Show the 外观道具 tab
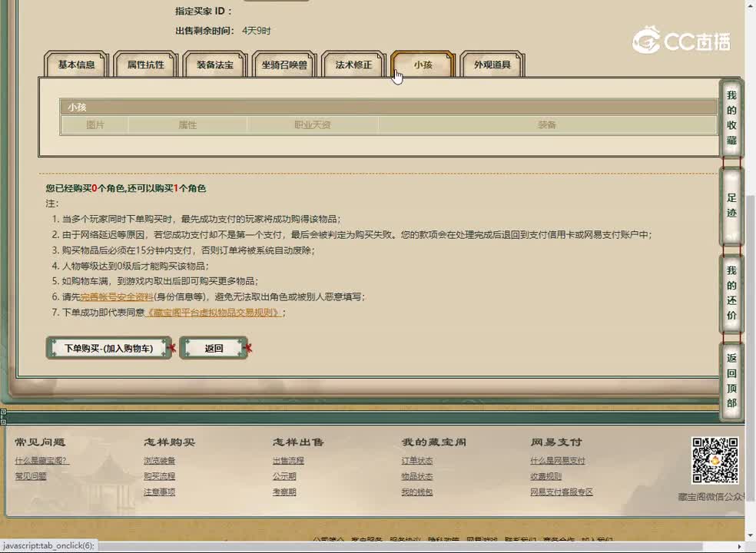The height and width of the screenshot is (553, 756). pos(492,65)
